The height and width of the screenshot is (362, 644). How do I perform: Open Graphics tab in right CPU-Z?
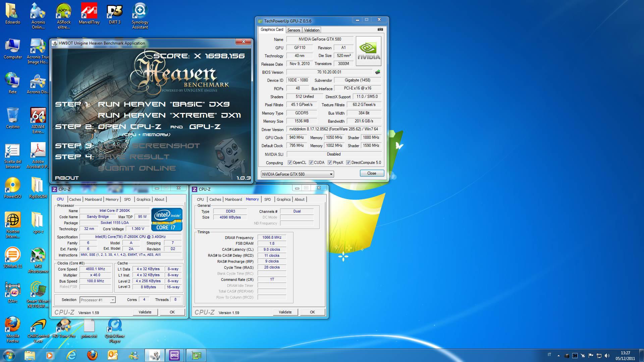(x=283, y=199)
